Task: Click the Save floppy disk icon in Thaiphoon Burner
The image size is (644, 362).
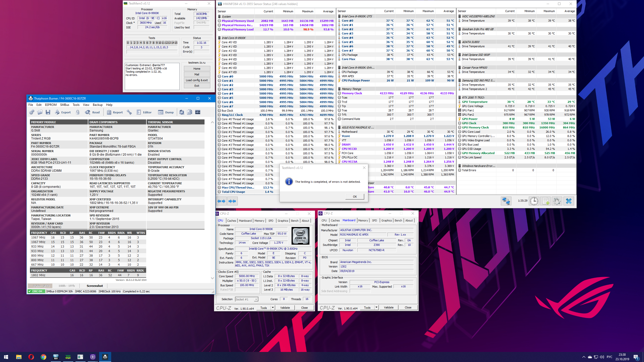Action: click(x=48, y=112)
